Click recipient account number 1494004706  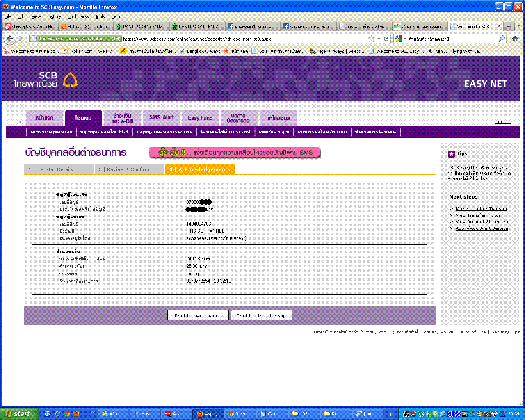pyautogui.click(x=199, y=224)
